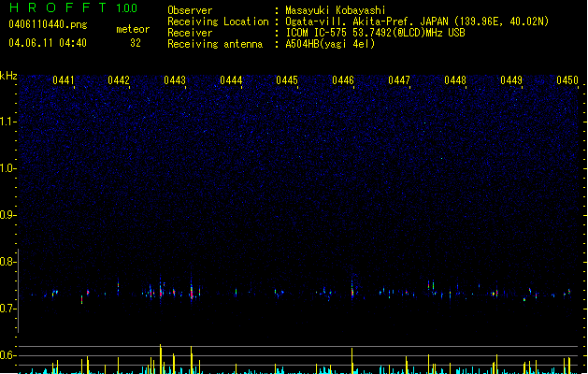
Task: Click the 0450 time axis marker
Action: tap(567, 80)
